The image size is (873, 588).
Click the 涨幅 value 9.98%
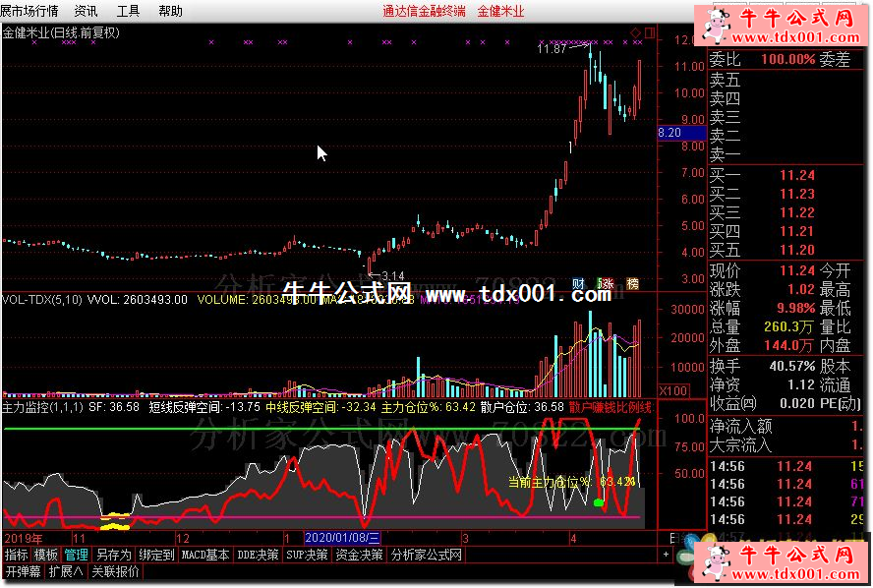click(x=795, y=308)
